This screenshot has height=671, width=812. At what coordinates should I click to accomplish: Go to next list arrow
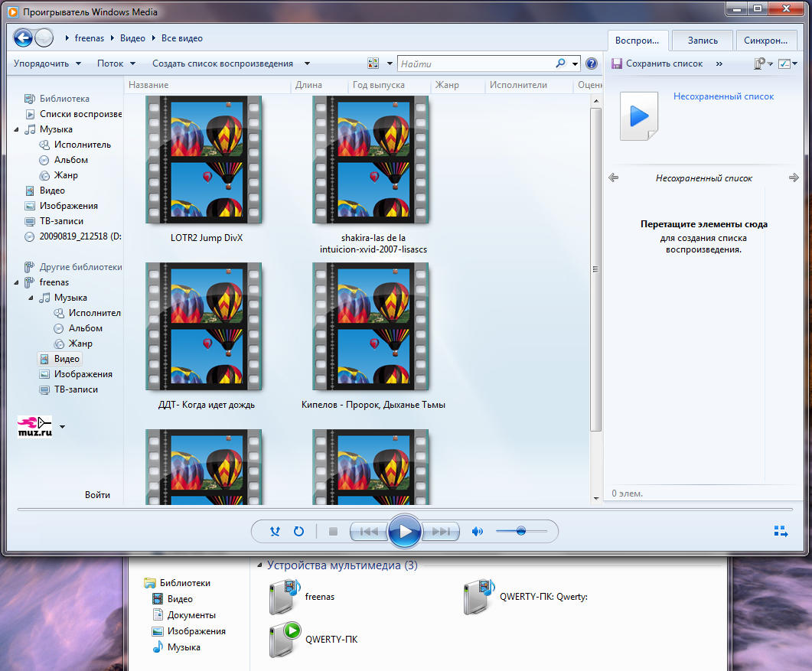point(794,178)
